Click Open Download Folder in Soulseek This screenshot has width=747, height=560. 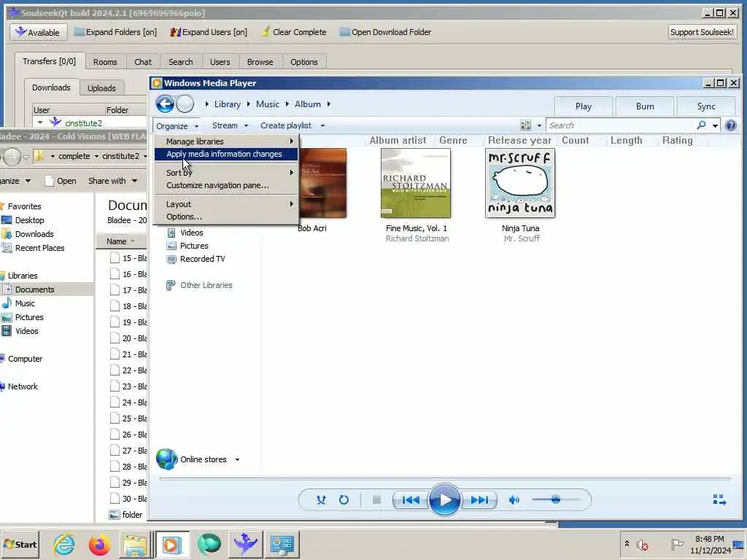(x=385, y=32)
